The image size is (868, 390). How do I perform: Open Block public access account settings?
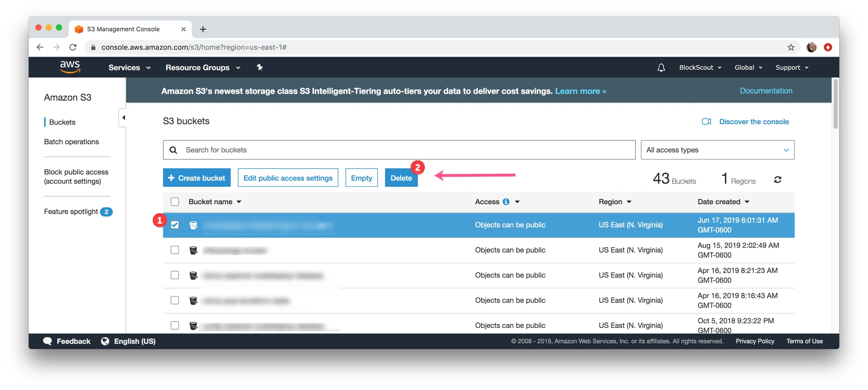pyautogui.click(x=76, y=177)
